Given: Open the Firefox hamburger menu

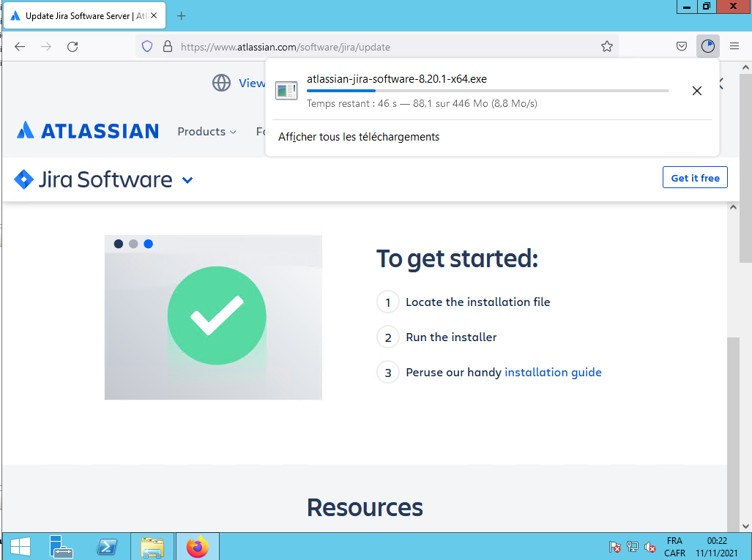Looking at the screenshot, I should point(734,47).
